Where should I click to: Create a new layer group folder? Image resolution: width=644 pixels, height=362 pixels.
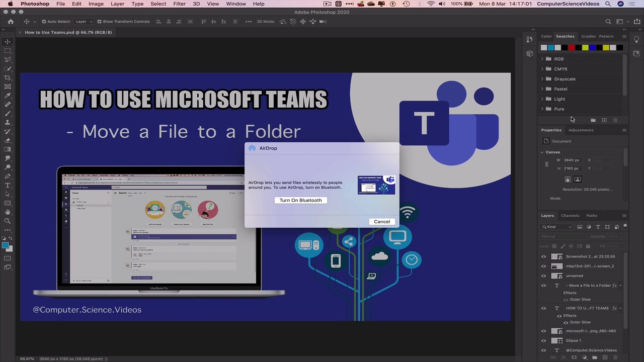pos(595,357)
